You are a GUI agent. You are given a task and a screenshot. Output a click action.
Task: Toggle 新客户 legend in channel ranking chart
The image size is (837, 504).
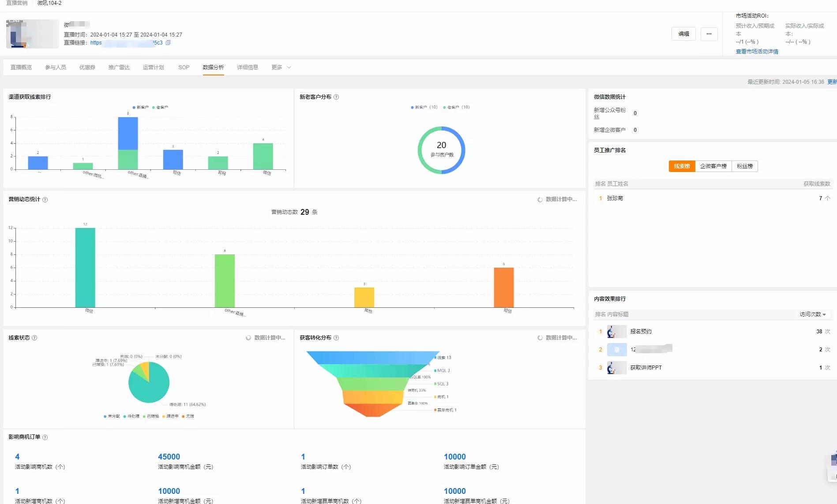coord(141,108)
